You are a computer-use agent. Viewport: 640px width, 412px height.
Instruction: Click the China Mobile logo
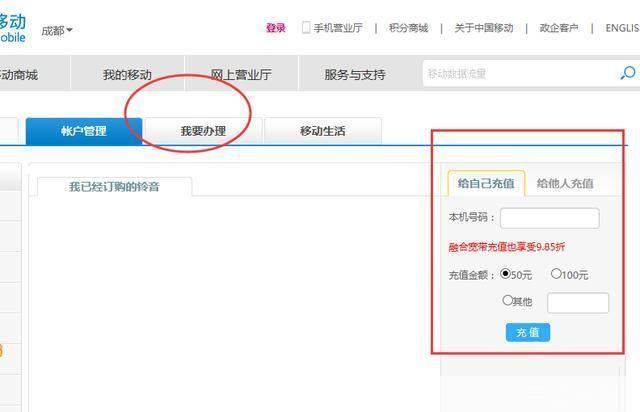13,28
